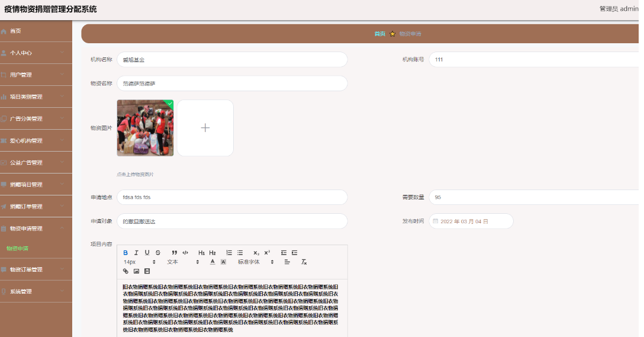Image resolution: width=644 pixels, height=337 pixels.
Task: Apply Heading 2 style
Action: click(212, 253)
